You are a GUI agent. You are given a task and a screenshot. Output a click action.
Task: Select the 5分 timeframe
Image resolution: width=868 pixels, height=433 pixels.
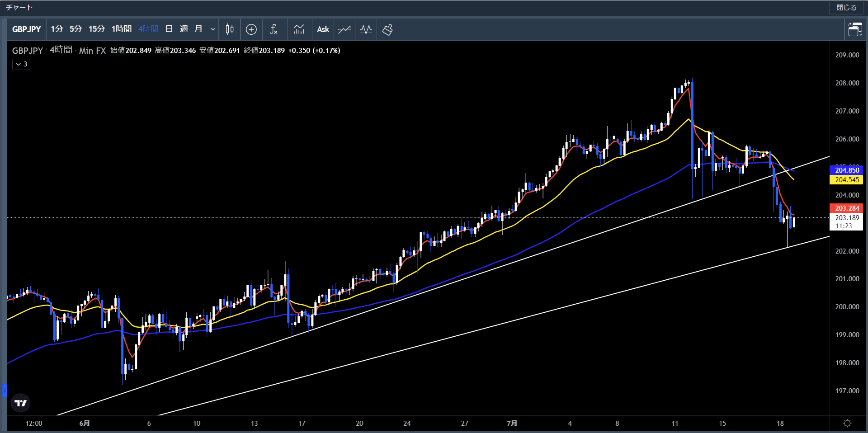(x=76, y=29)
